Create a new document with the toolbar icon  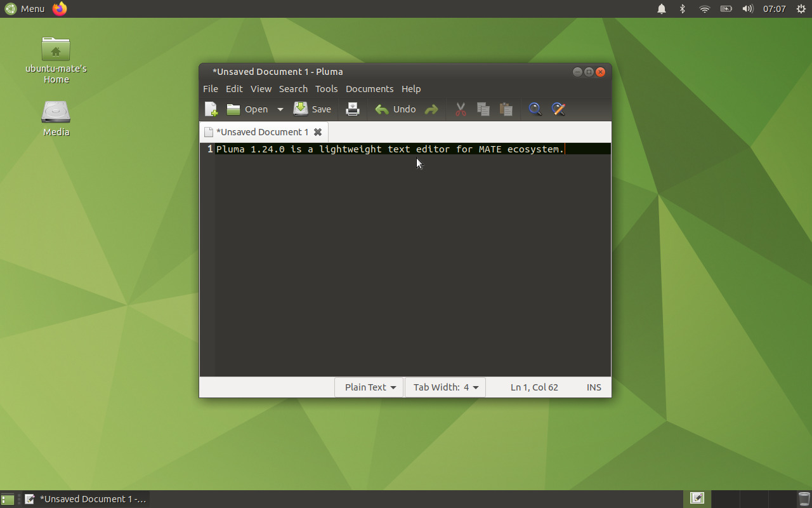click(x=211, y=109)
